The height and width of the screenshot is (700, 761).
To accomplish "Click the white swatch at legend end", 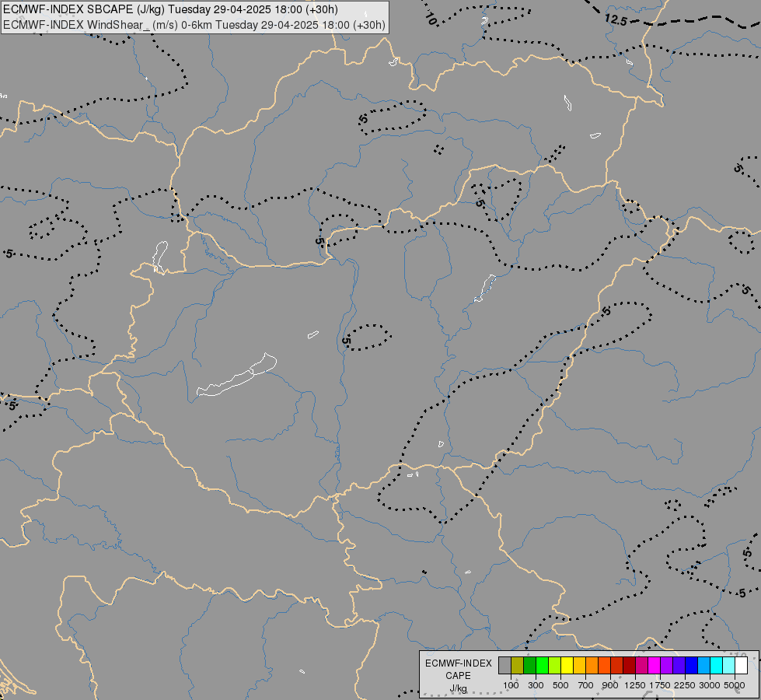I will 742,666.
